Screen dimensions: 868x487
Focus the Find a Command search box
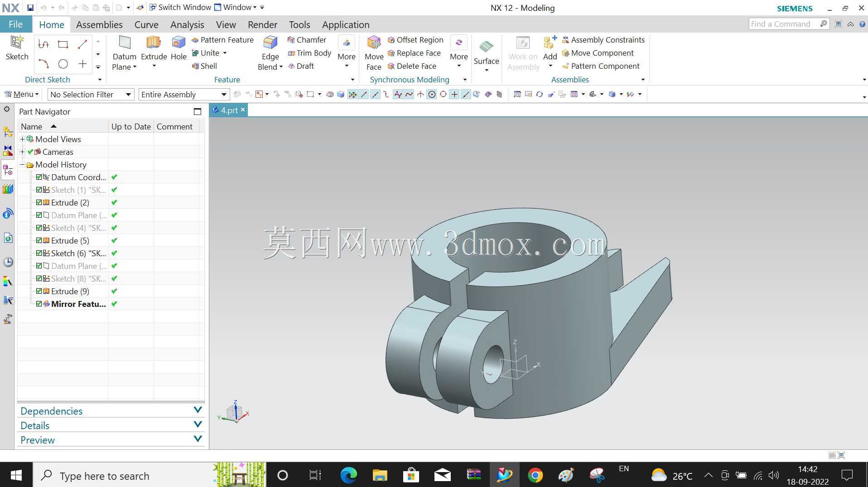click(x=789, y=24)
